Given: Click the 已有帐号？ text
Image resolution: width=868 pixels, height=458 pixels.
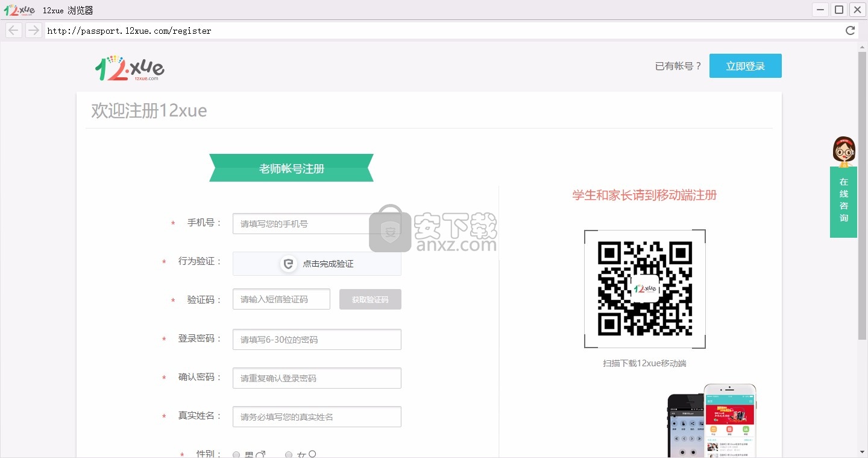Looking at the screenshot, I should tap(679, 66).
